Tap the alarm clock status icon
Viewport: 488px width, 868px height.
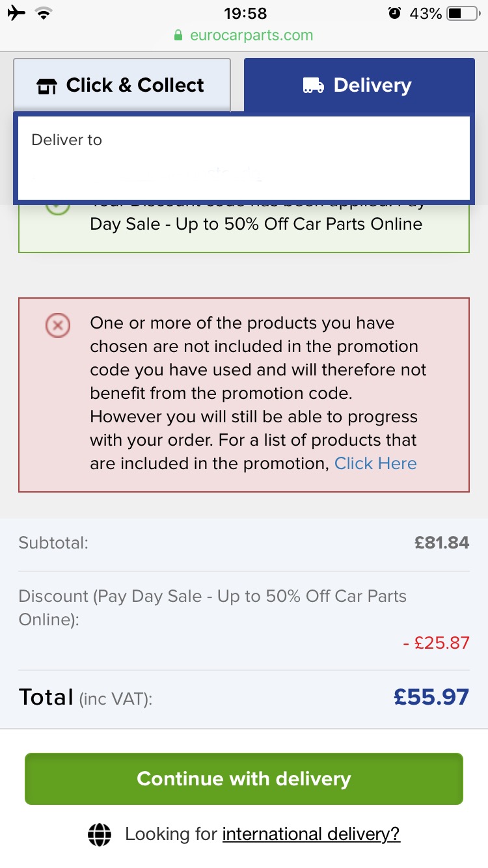pyautogui.click(x=394, y=13)
